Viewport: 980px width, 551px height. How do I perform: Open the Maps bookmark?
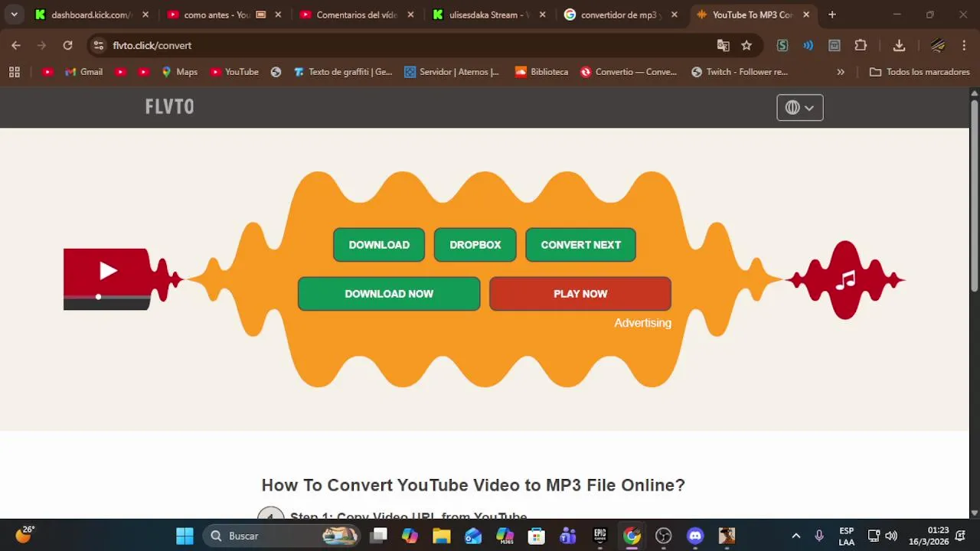click(x=179, y=72)
